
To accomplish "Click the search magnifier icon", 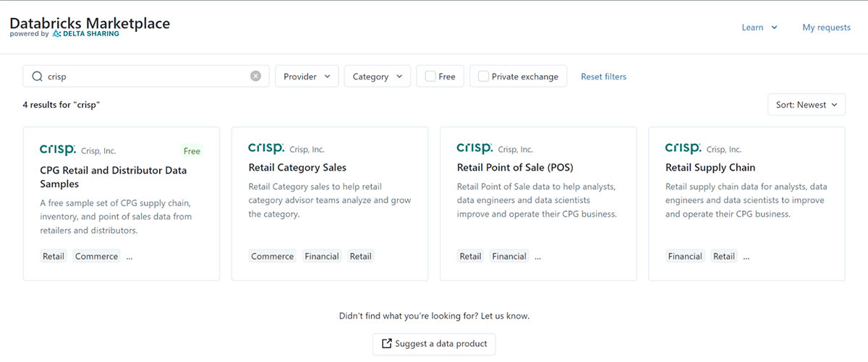I will [37, 77].
